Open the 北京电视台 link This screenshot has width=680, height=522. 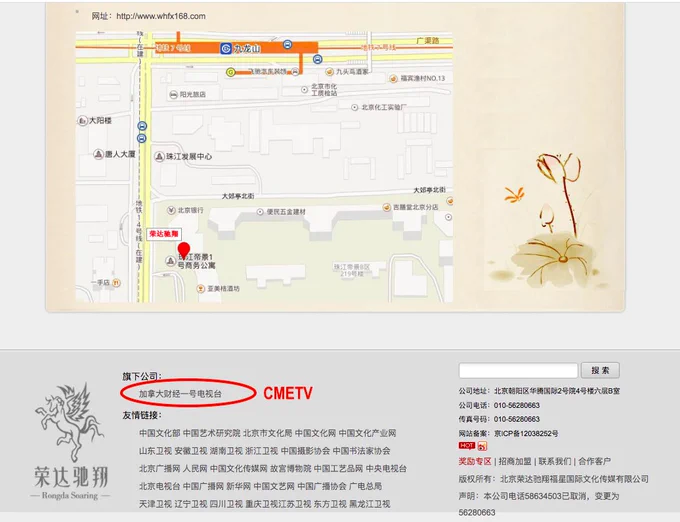click(160, 486)
